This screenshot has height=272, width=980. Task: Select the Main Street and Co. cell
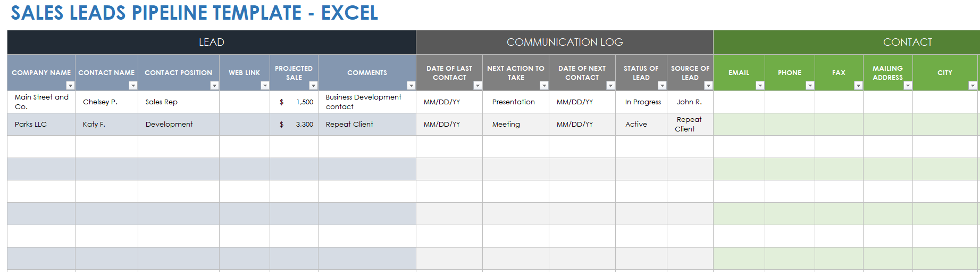41,102
